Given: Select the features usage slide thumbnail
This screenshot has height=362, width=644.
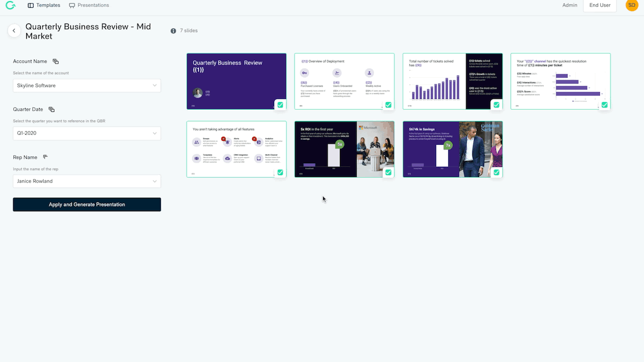Looking at the screenshot, I should tap(236, 149).
